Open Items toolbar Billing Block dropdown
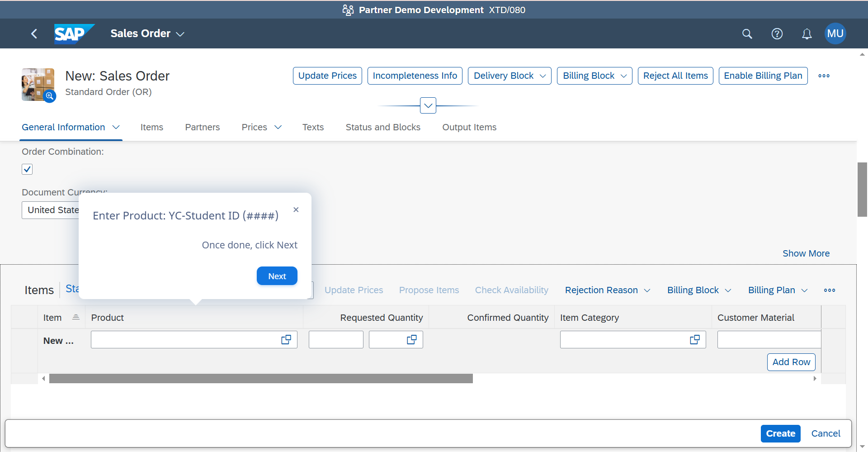Image resolution: width=868 pixels, height=452 pixels. [699, 290]
